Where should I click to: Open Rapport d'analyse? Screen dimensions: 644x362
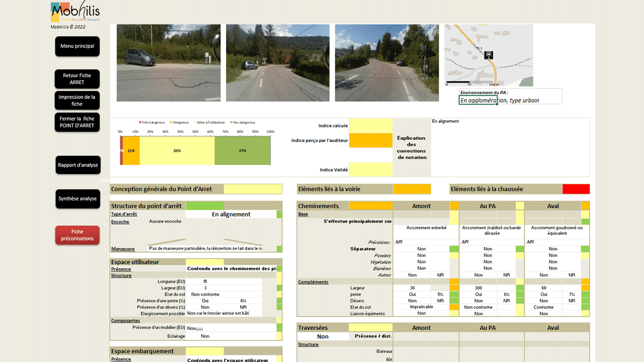click(77, 165)
